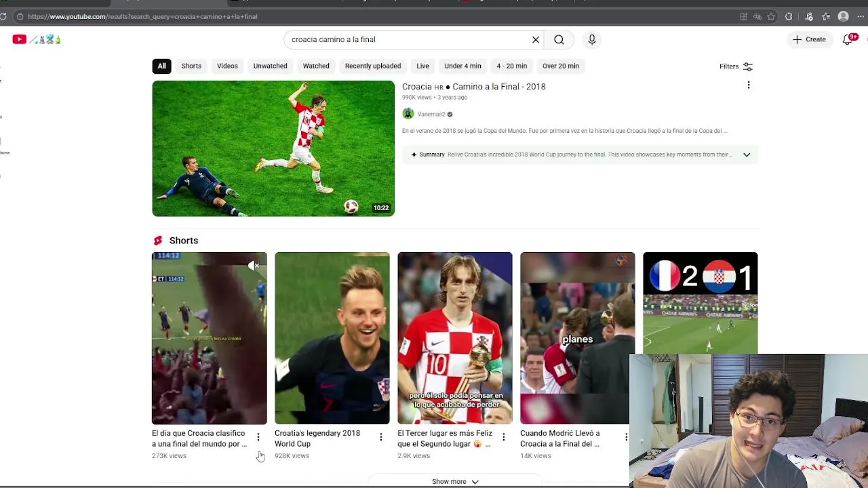
Task: Open options for short 'Cuando Modrić Llevó a Croacia'
Action: (x=626, y=437)
